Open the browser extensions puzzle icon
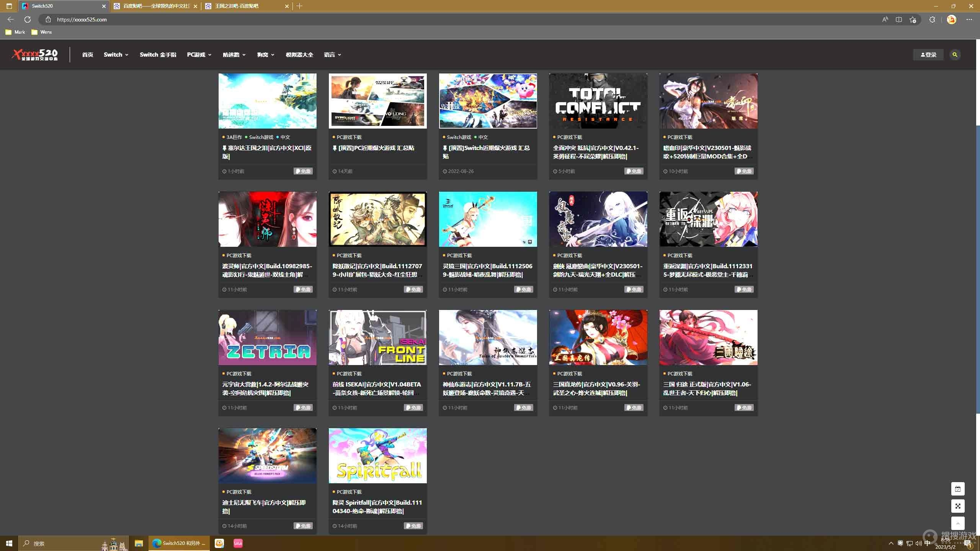 932,20
